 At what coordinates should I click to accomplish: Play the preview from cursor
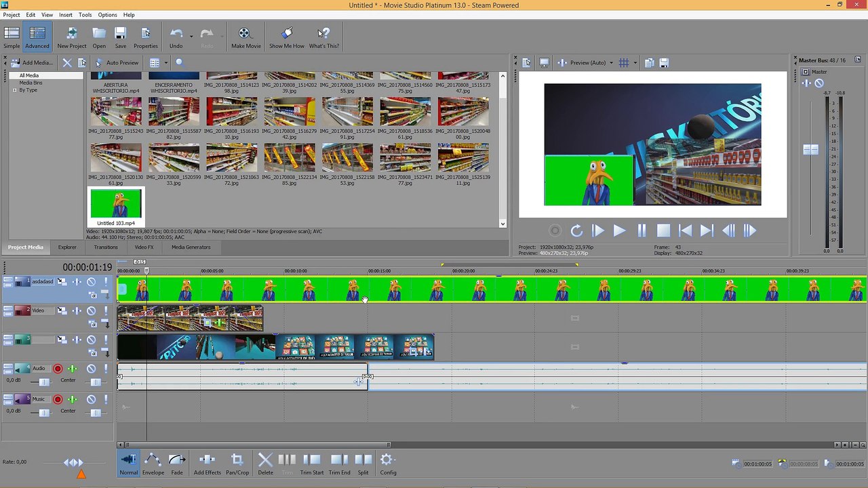tap(619, 231)
